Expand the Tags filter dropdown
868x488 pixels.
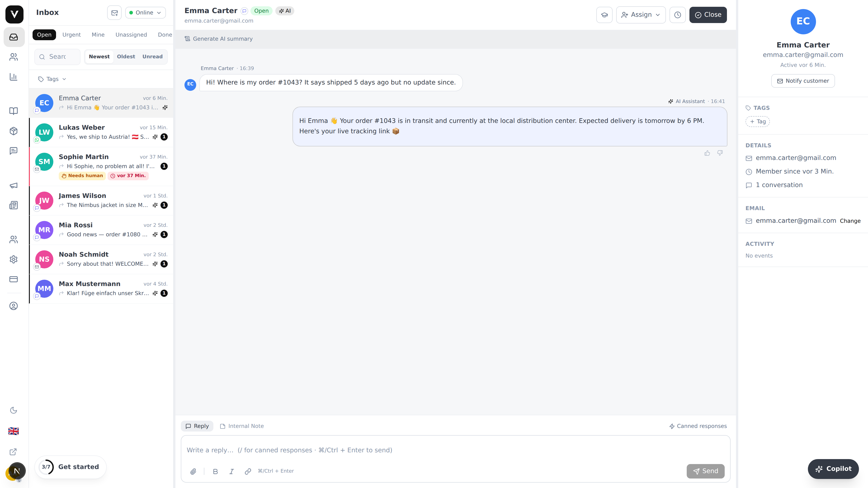pyautogui.click(x=52, y=79)
